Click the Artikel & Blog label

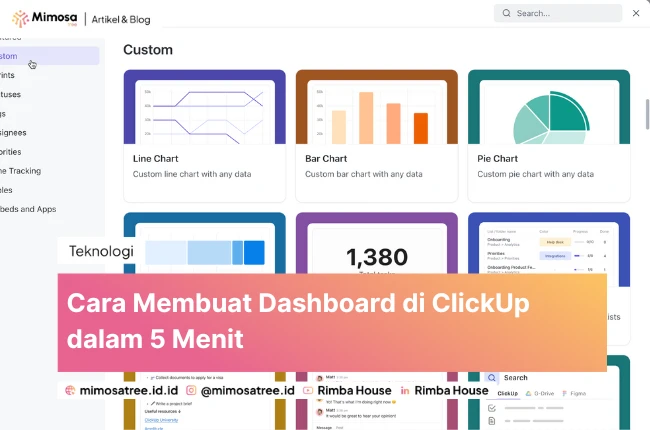click(121, 19)
